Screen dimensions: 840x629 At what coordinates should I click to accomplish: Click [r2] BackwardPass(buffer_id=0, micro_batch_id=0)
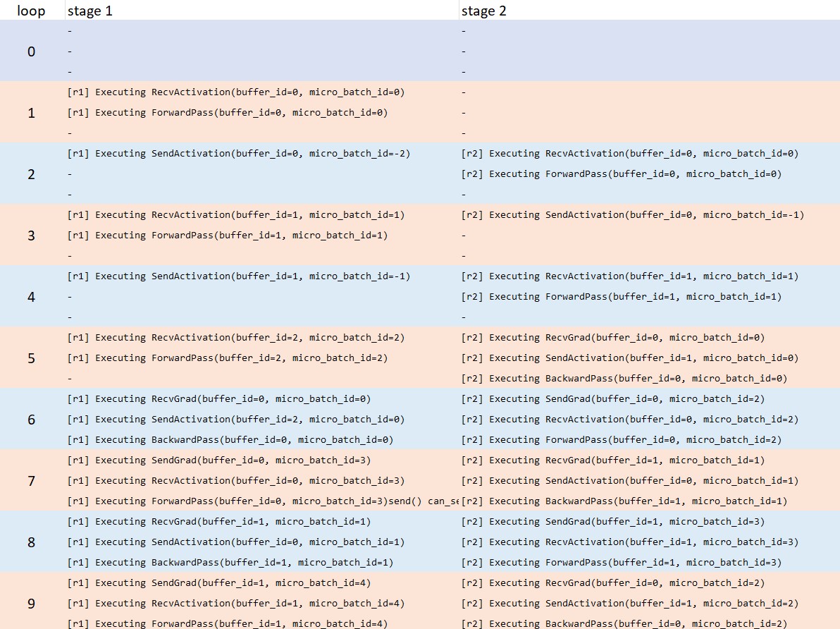point(624,379)
